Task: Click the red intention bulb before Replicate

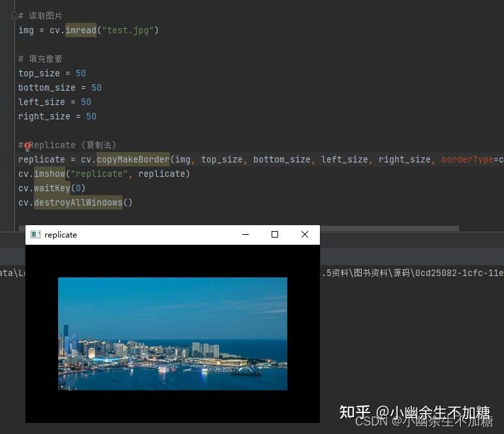Action: tap(27, 146)
